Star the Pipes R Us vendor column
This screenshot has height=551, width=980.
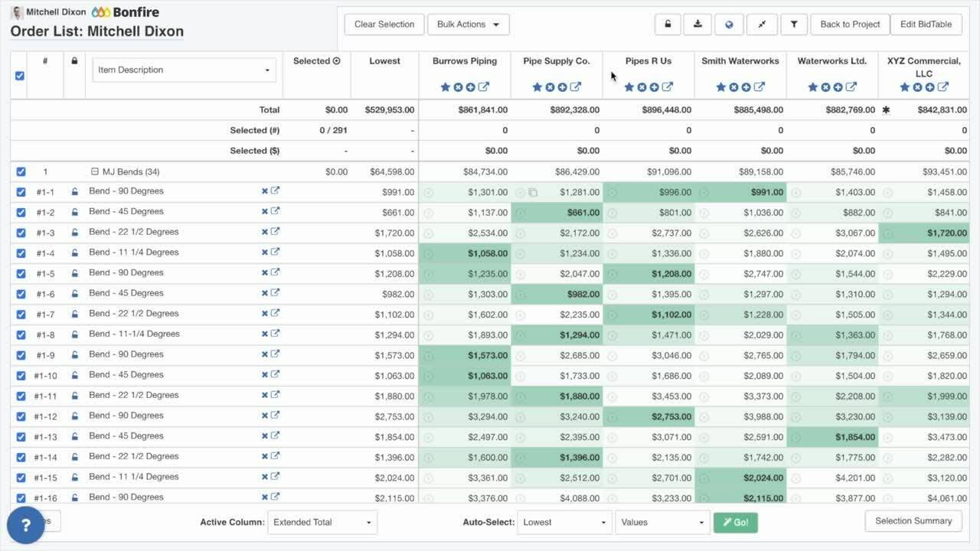coord(629,87)
